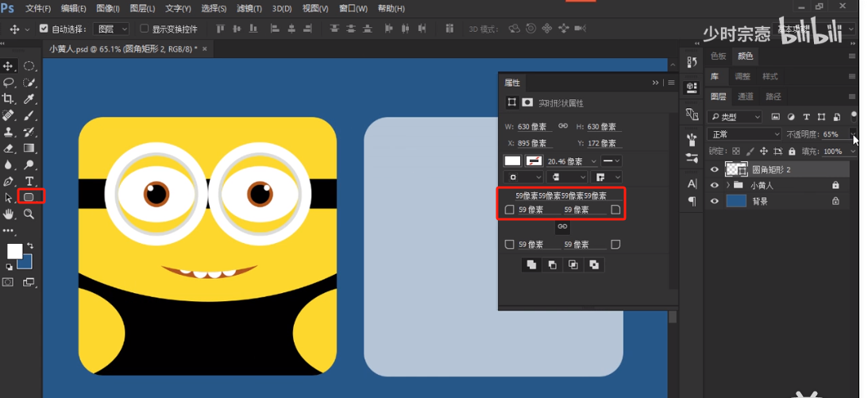Select the Eyedropper tool
This screenshot has width=868, height=398.
click(x=29, y=99)
